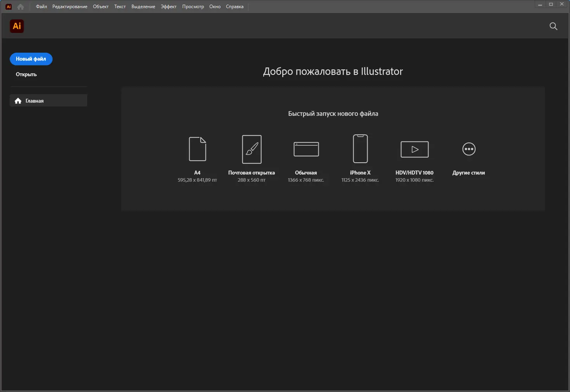Click the Добро пожаловать в Illustrator heading area

coord(333,71)
